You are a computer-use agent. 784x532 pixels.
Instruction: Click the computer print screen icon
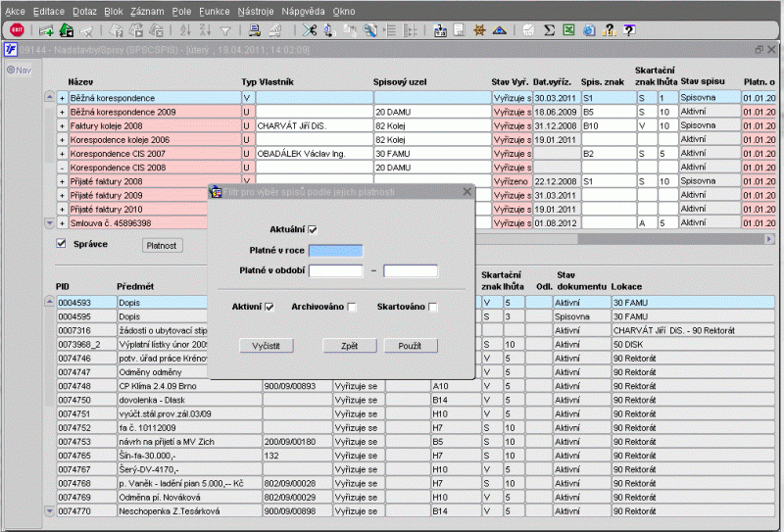click(255, 30)
